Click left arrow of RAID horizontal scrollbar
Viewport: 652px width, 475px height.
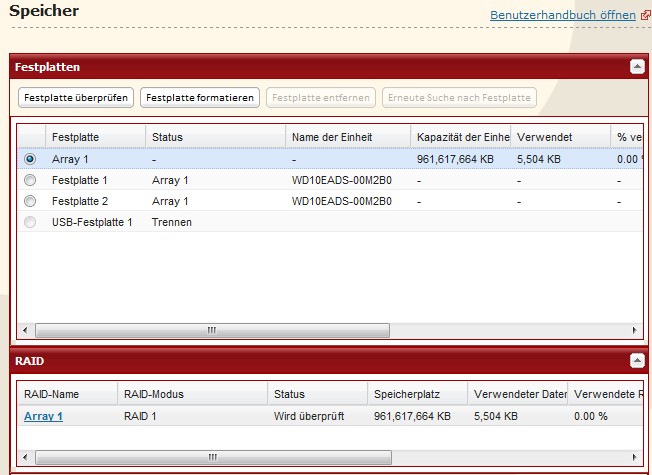coord(25,458)
